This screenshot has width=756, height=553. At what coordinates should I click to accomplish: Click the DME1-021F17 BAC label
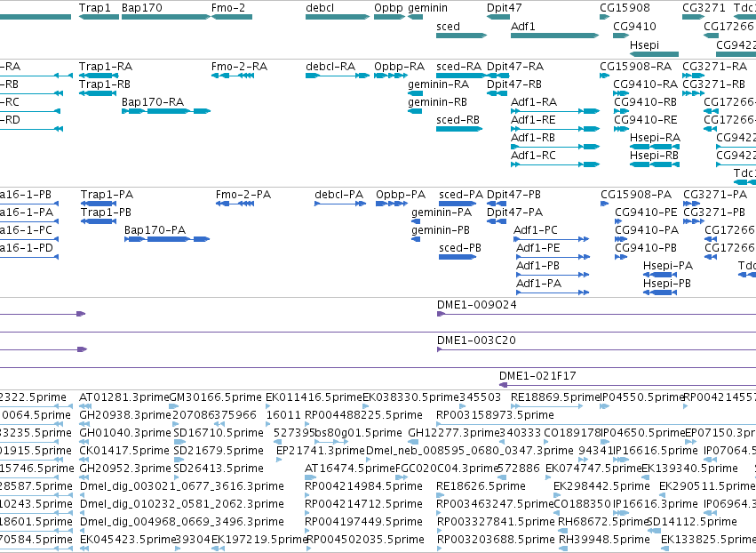pos(537,376)
